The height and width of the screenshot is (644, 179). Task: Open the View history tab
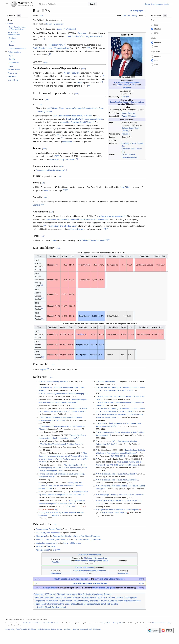(x=132, y=15)
